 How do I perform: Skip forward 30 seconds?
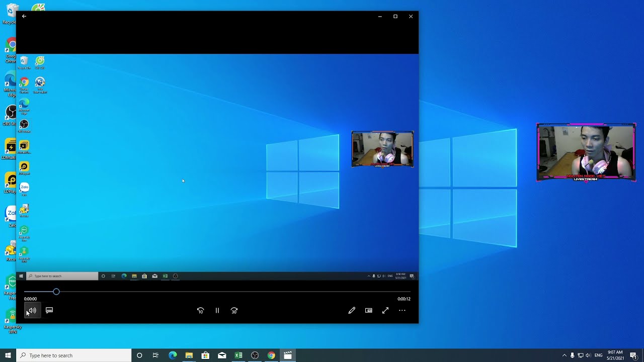click(234, 311)
